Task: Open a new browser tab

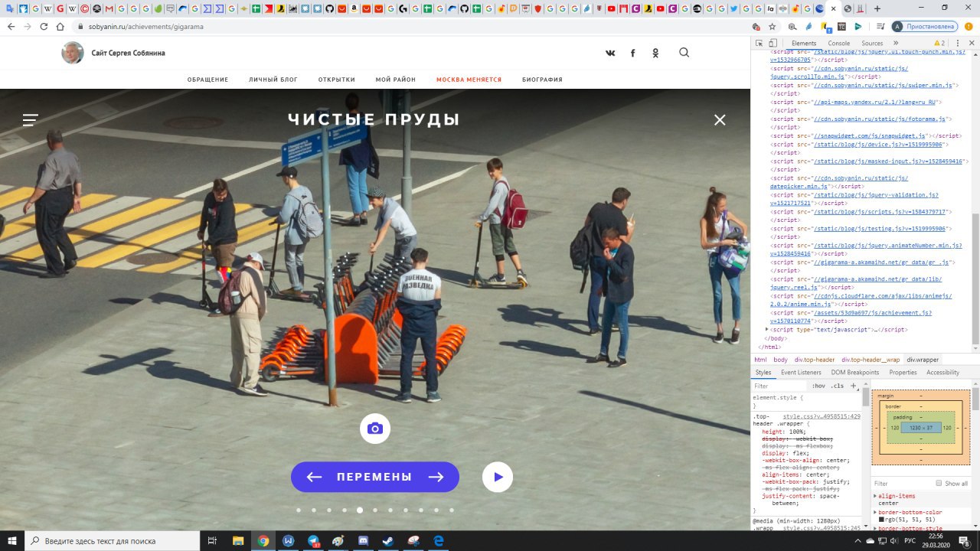Action: 877,8
